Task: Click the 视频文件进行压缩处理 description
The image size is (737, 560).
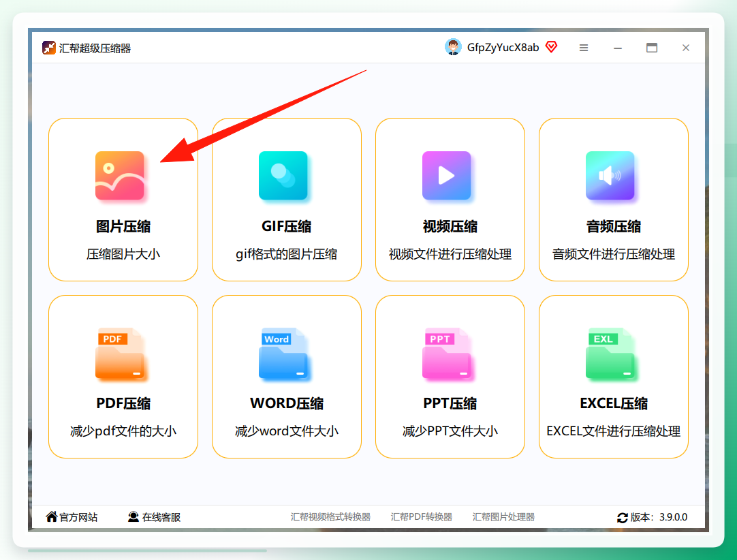Action: pyautogui.click(x=450, y=254)
